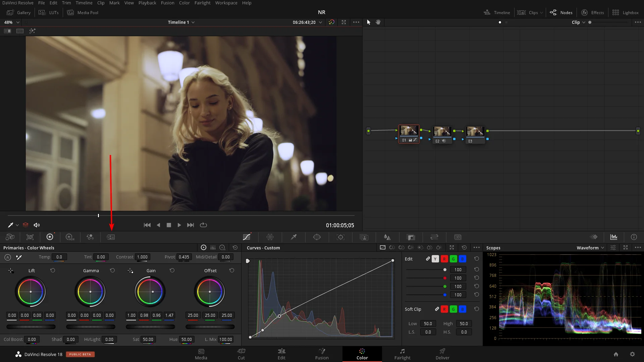Open the Key palette icon

click(x=411, y=237)
